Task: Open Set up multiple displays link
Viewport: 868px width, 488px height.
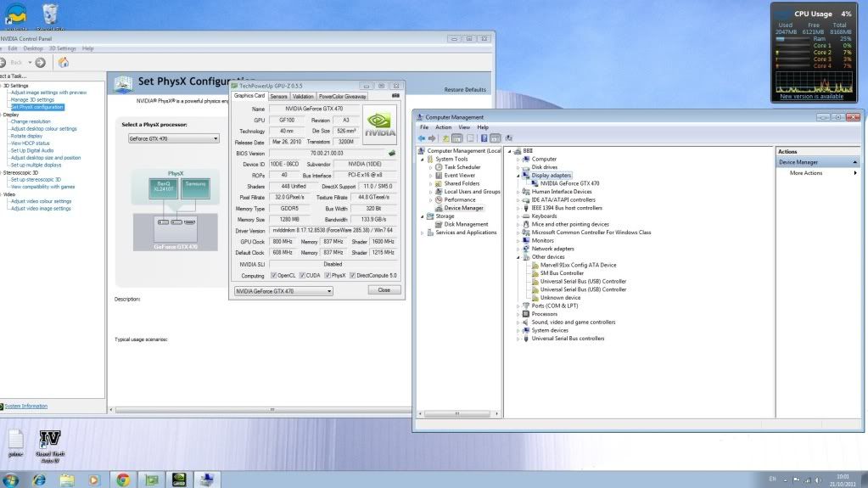Action: (36, 165)
